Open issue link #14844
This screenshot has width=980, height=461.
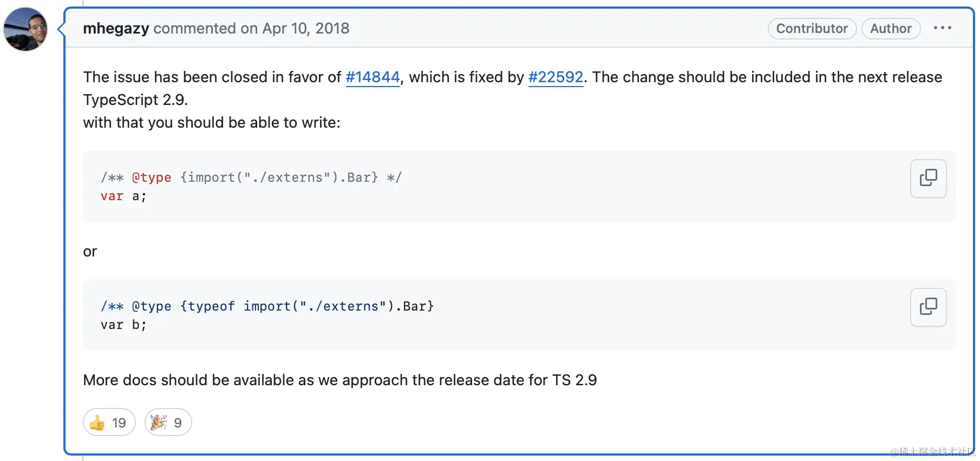pos(373,77)
